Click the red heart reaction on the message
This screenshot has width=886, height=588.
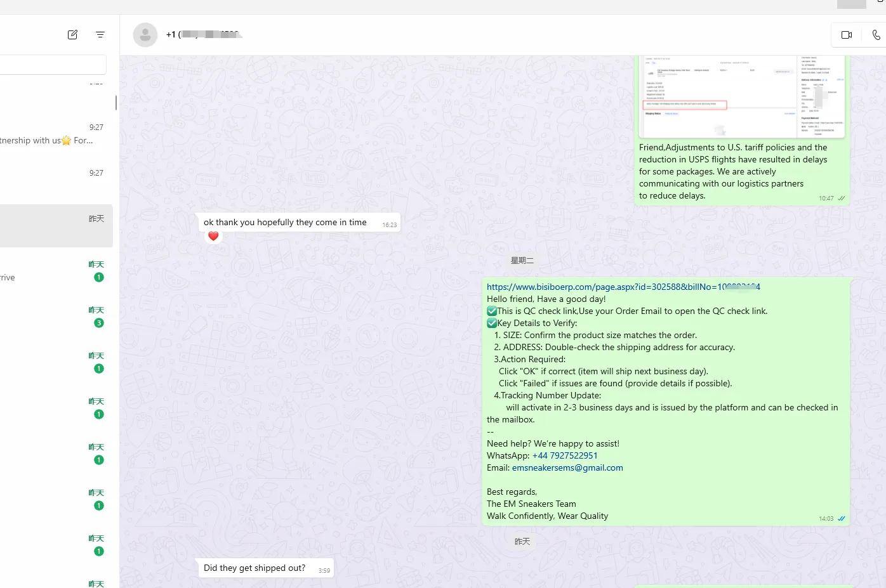coord(213,237)
